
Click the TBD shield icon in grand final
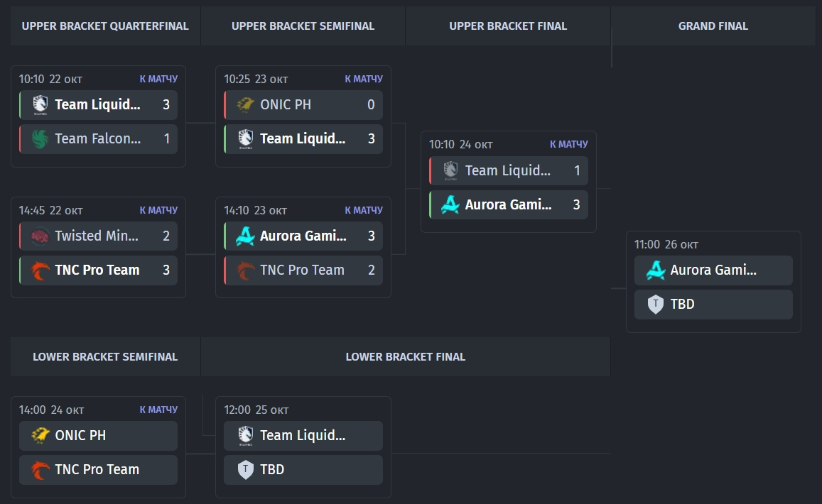click(656, 304)
